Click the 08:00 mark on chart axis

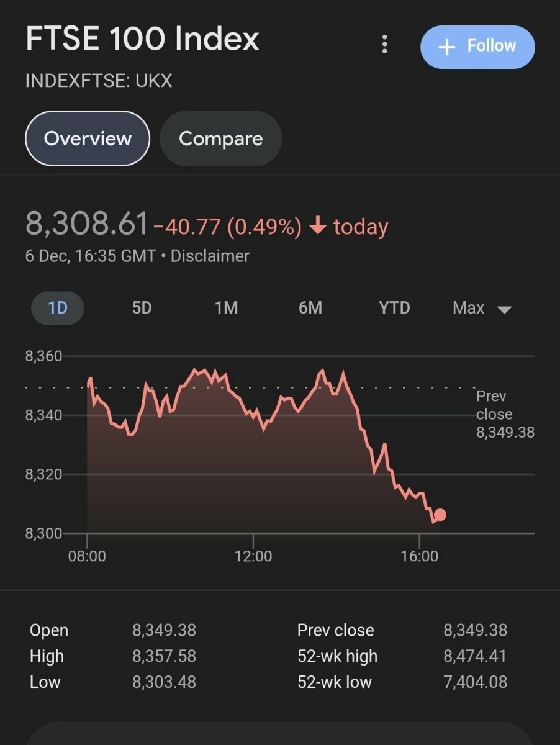[x=87, y=556]
